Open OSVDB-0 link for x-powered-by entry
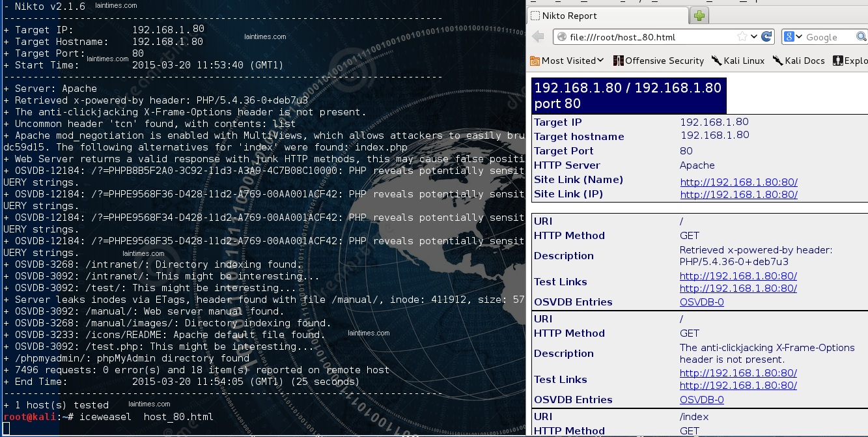Viewport: 868px width, 437px height. 701,302
